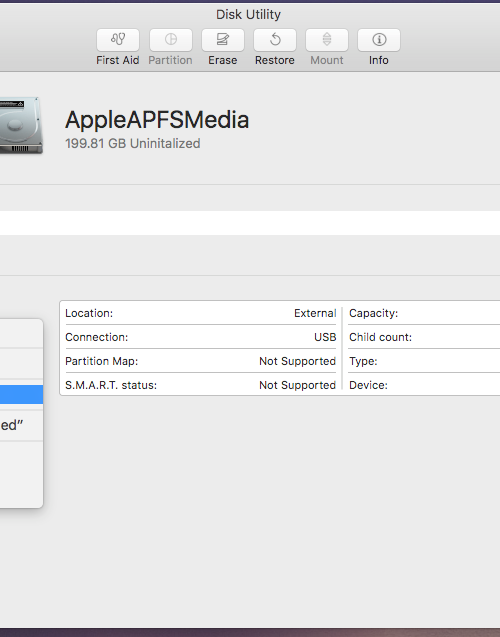Screen dimensions: 500x637
Task: Open the Erase disk tool
Action: click(x=223, y=40)
